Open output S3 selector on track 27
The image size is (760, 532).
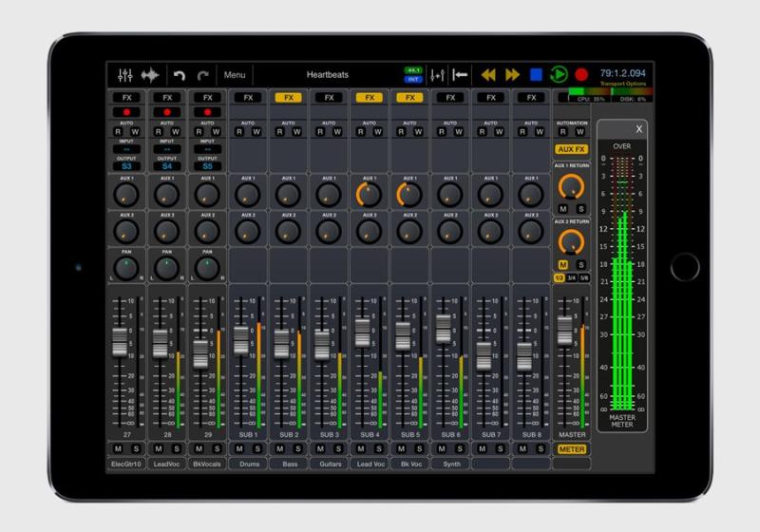click(x=126, y=166)
